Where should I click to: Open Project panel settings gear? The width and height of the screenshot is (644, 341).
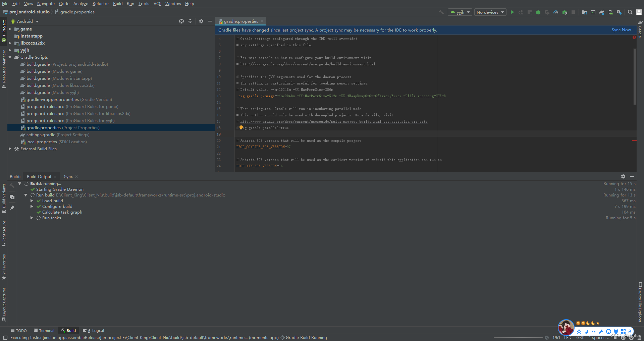pyautogui.click(x=201, y=21)
